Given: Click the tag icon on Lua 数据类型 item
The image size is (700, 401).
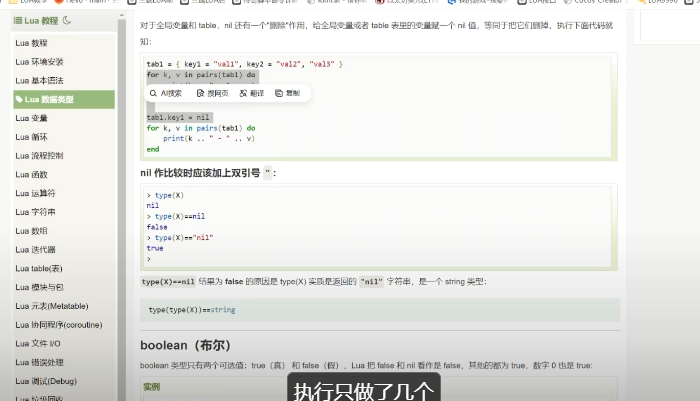Looking at the screenshot, I should [19, 99].
